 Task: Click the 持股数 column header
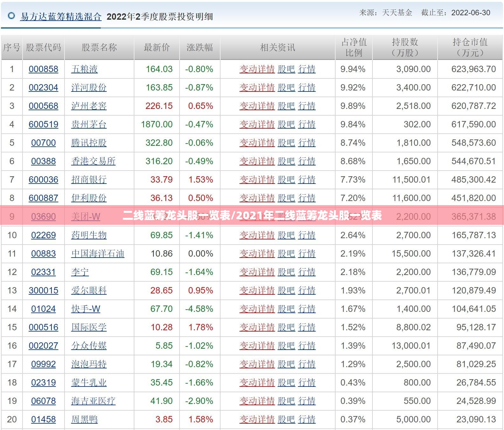(x=405, y=47)
